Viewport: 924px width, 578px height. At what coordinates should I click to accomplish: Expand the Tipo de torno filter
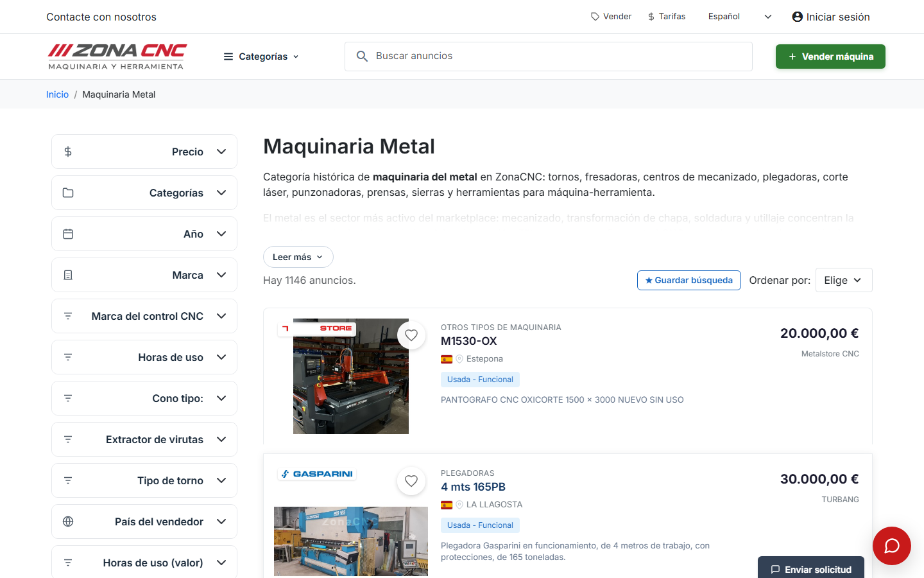tap(144, 480)
